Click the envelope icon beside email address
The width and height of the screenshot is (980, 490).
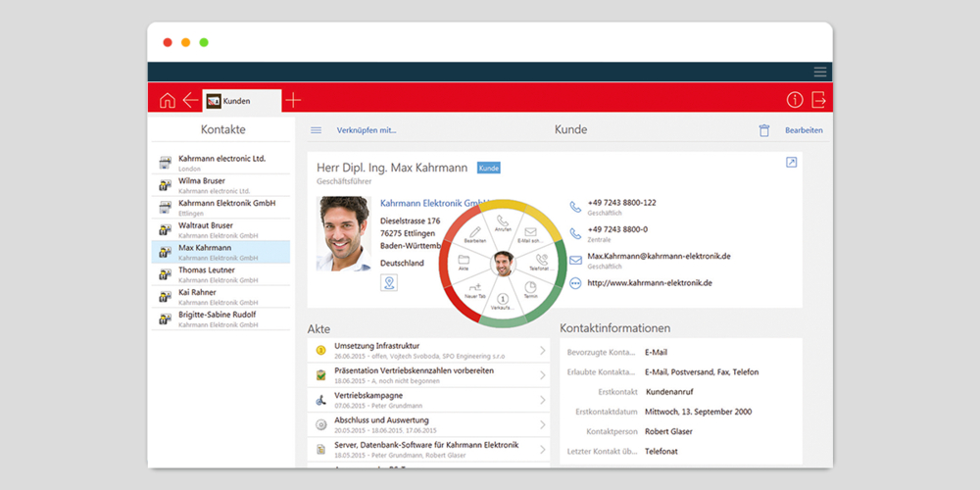tap(575, 260)
